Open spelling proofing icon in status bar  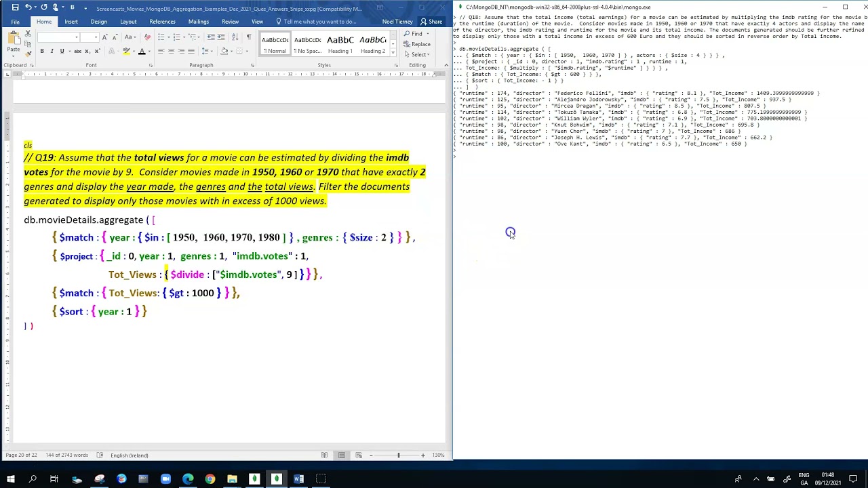tap(100, 455)
